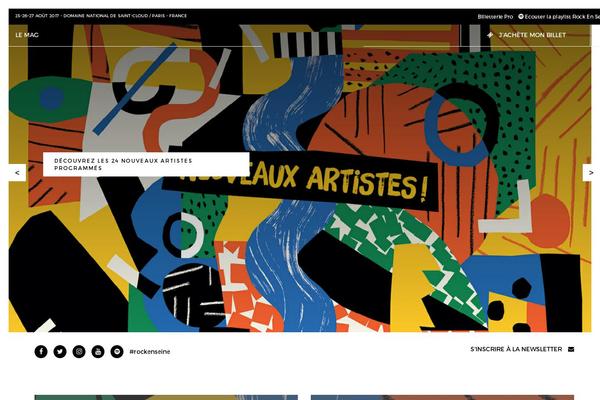Open the YouTube social icon
The height and width of the screenshot is (400, 600).
(x=98, y=351)
